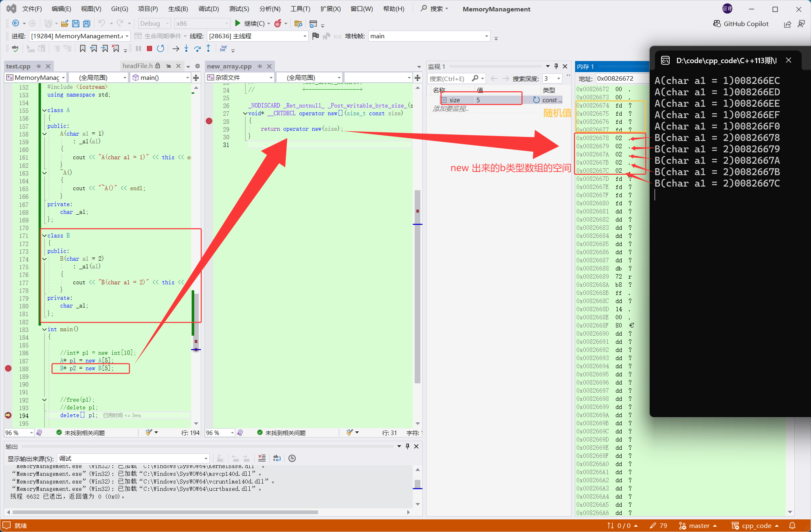
Task: Click the Step Out arrow icon
Action: pyautogui.click(x=209, y=49)
